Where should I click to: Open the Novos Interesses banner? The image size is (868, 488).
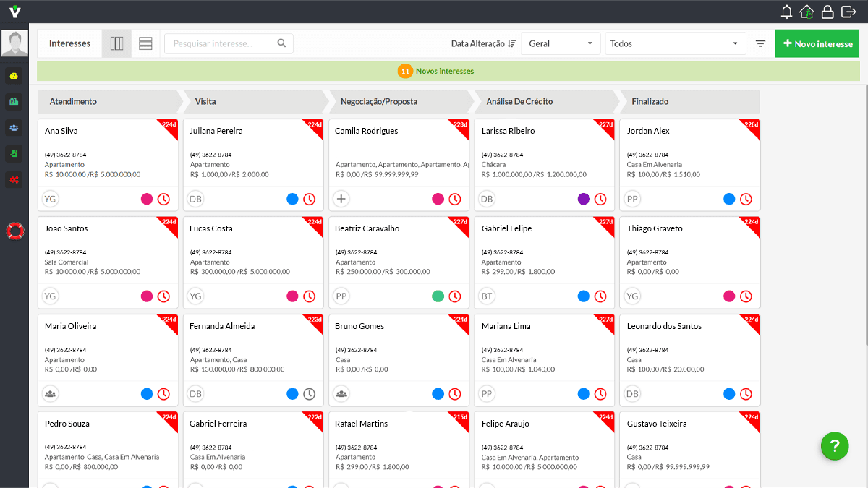click(x=435, y=71)
